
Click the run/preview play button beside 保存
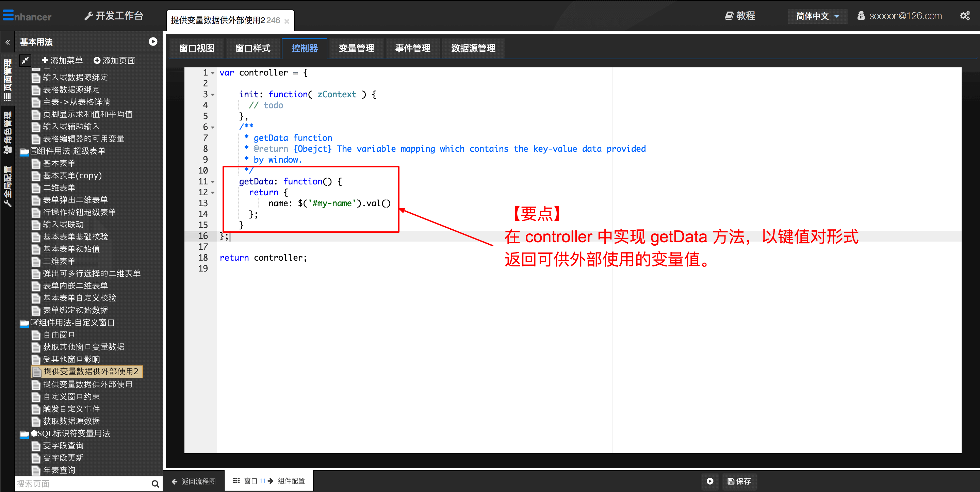click(709, 481)
